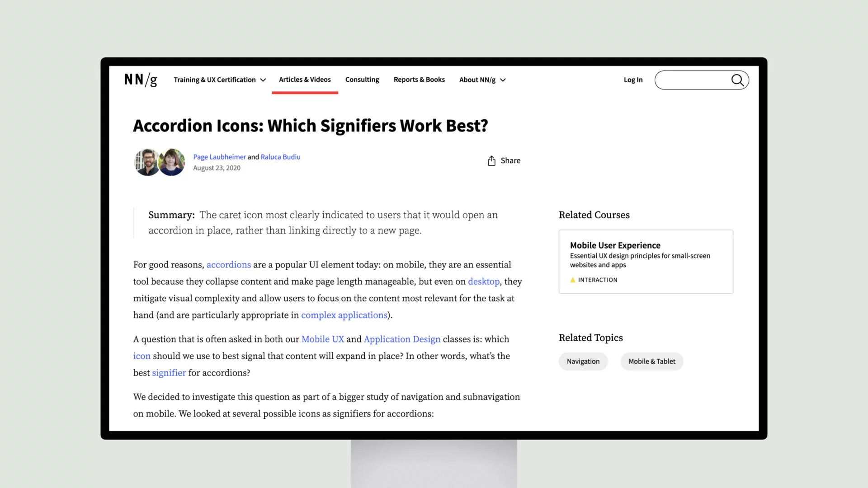
Task: Click the warning icon next to INTERACTION
Action: click(572, 279)
